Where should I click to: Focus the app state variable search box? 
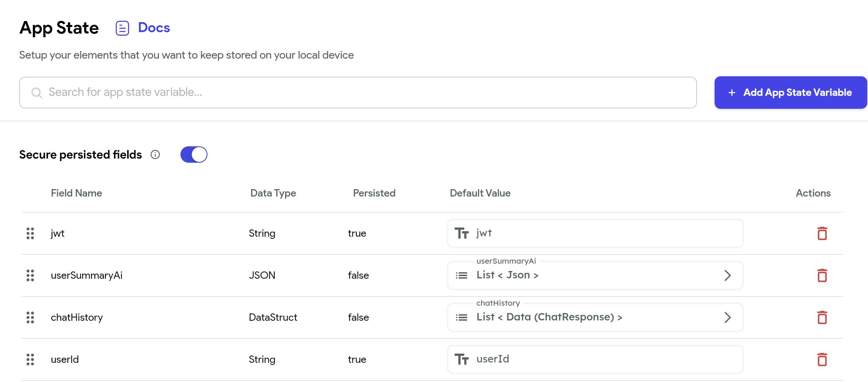358,93
